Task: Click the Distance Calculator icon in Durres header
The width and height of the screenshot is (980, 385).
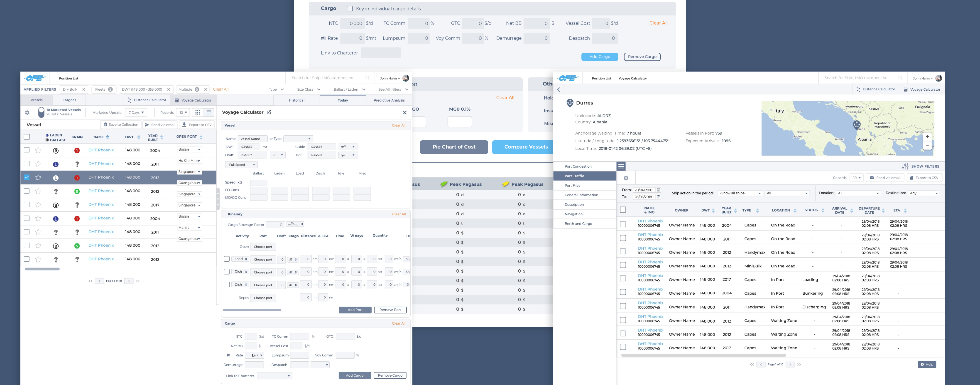Action: click(858, 89)
